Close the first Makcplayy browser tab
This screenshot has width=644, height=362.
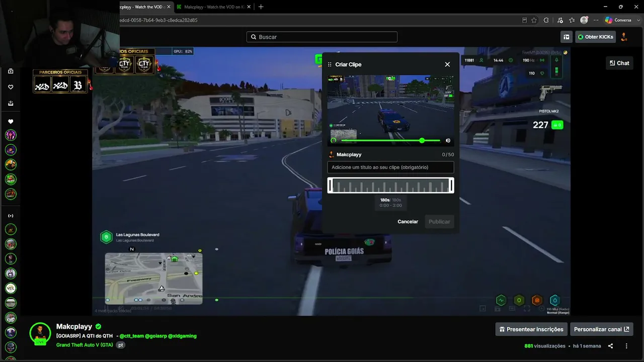pos(168,7)
